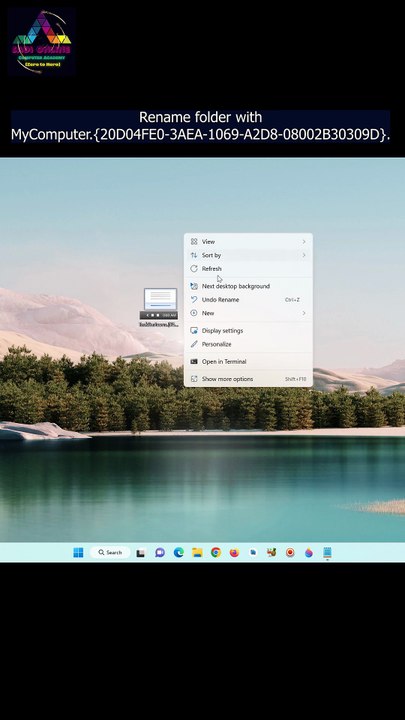Viewport: 405px width, 720px height.
Task: Open Task View from the taskbar
Action: pyautogui.click(x=141, y=553)
